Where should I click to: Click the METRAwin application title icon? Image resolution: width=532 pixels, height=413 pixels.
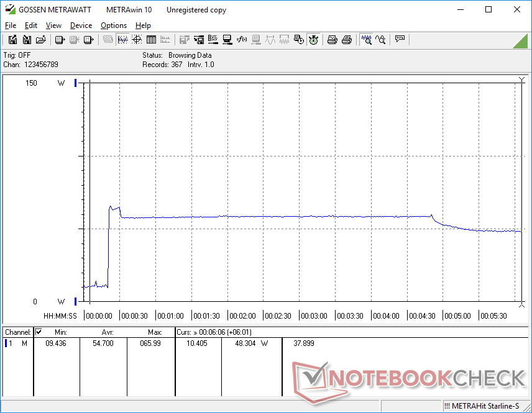click(10, 9)
